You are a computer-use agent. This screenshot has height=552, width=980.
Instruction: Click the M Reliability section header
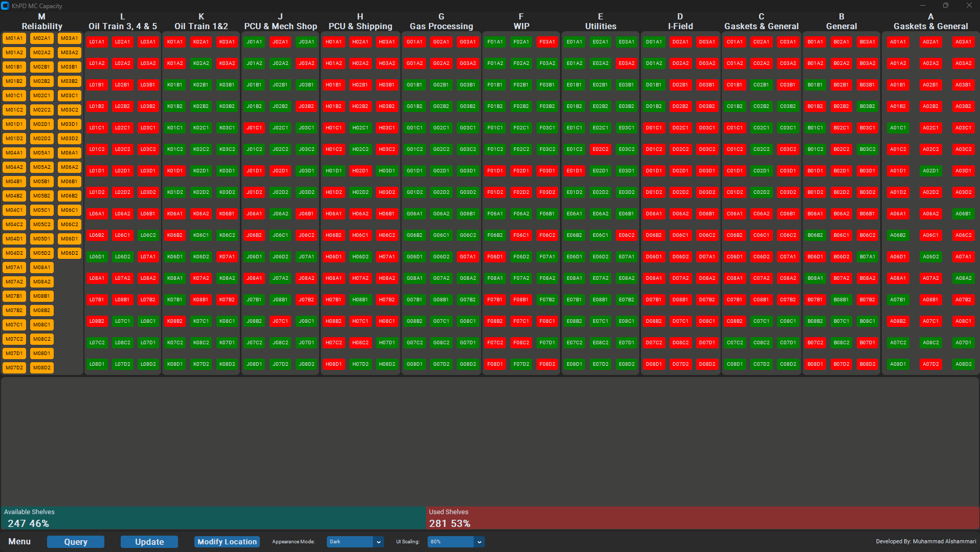point(42,21)
